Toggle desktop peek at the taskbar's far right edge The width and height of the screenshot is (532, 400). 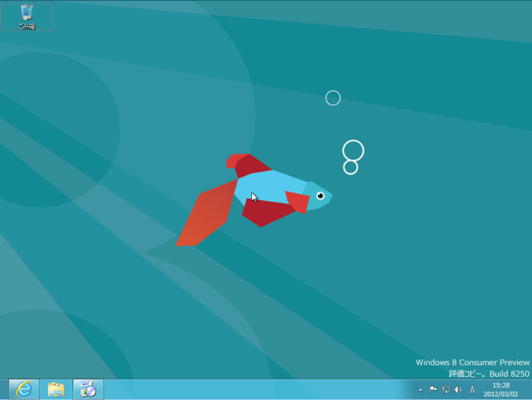coord(530,389)
